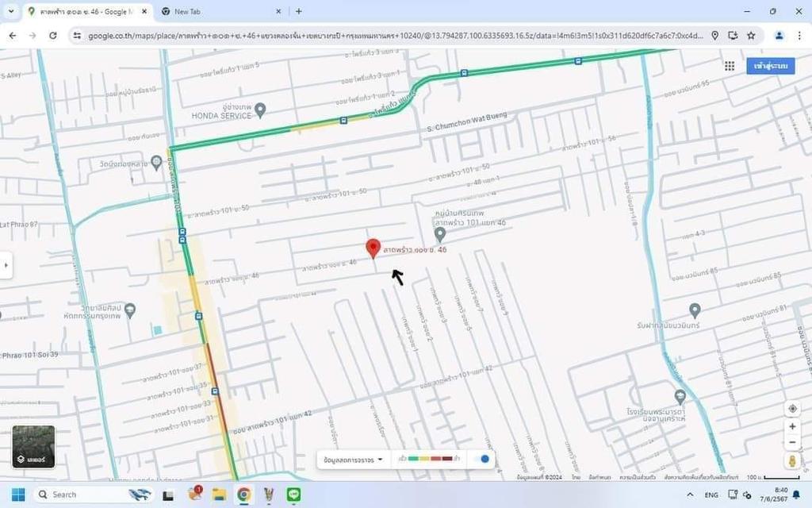The image size is (812, 508).
Task: Open the LINE app from taskbar
Action: pos(294,495)
